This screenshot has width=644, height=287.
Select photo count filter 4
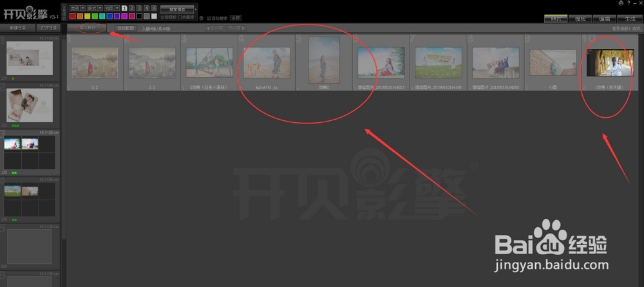pos(147,8)
